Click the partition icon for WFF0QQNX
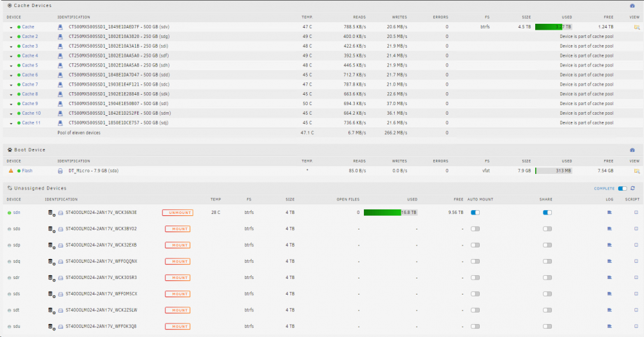Screen dimensions: 644x337 pos(61,262)
